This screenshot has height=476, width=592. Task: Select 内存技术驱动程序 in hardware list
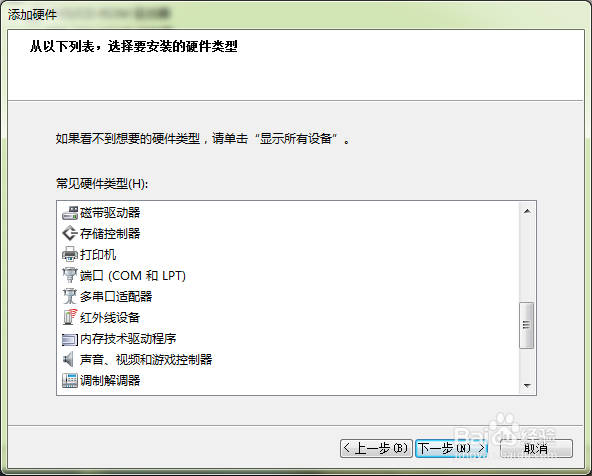click(128, 339)
